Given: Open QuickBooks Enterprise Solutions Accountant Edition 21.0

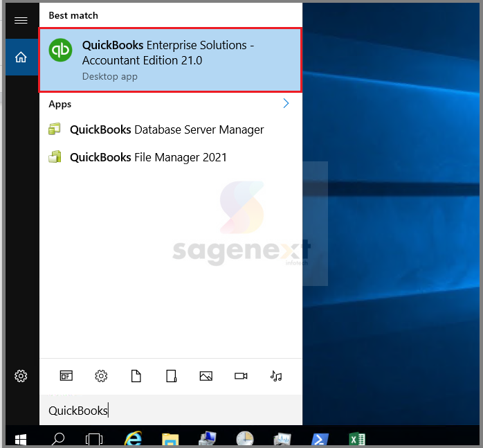Looking at the screenshot, I should coord(170,60).
